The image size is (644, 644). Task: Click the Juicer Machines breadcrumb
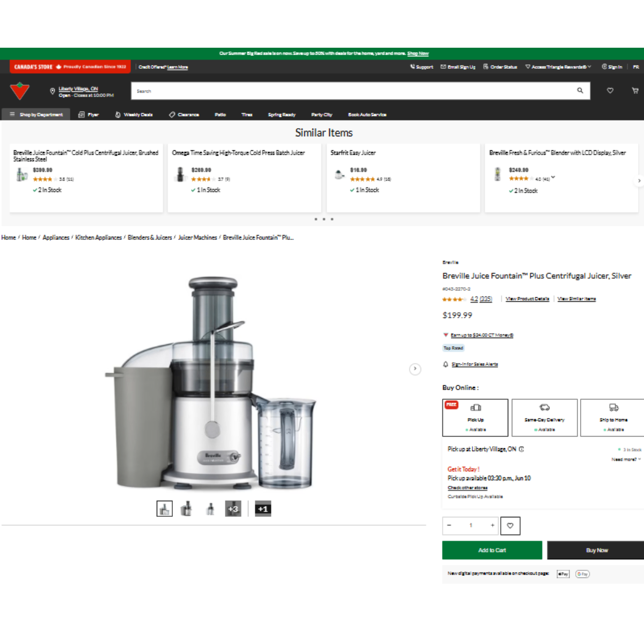point(197,238)
